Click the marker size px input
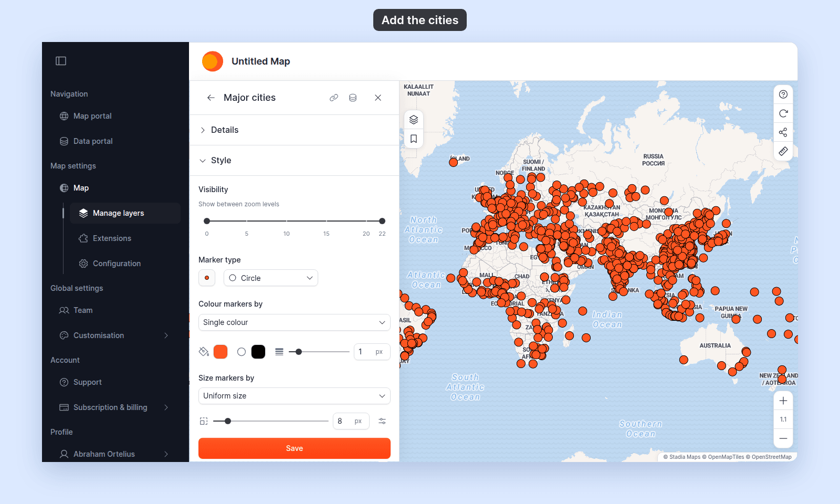 pos(351,421)
